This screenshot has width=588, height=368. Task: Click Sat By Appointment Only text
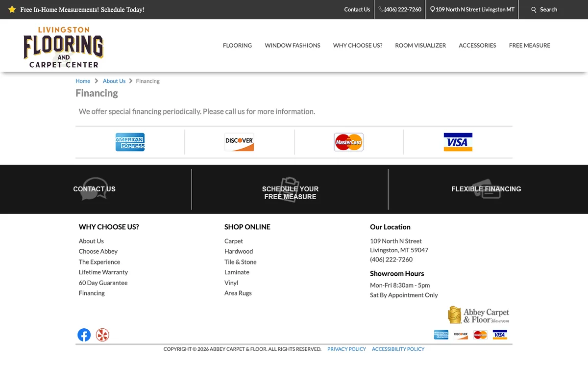[404, 295]
